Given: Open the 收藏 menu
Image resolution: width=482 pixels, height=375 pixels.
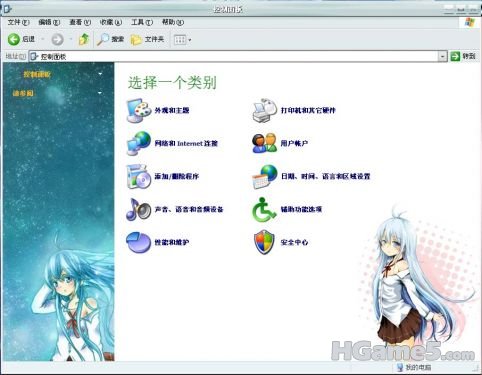Looking at the screenshot, I should pyautogui.click(x=111, y=22).
